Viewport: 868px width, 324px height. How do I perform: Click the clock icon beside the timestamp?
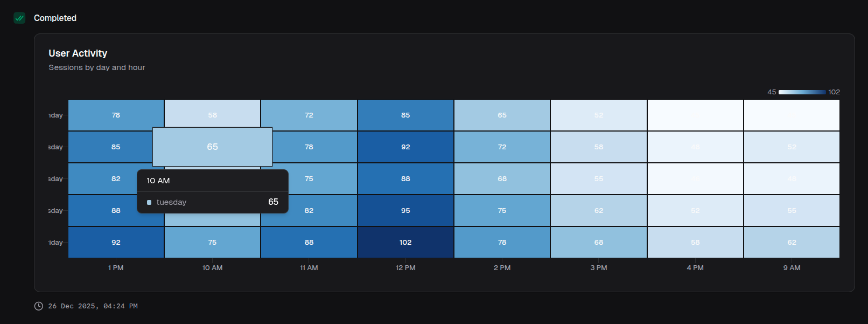[39, 306]
